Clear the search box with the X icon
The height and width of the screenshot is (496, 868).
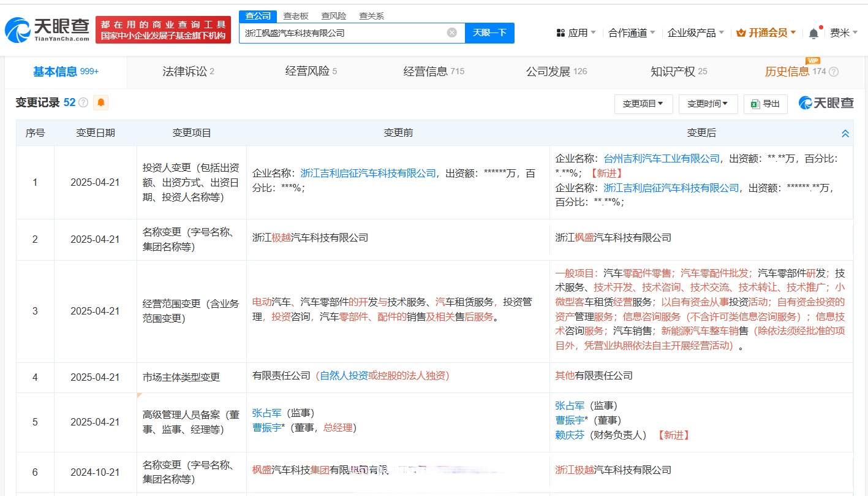point(452,32)
